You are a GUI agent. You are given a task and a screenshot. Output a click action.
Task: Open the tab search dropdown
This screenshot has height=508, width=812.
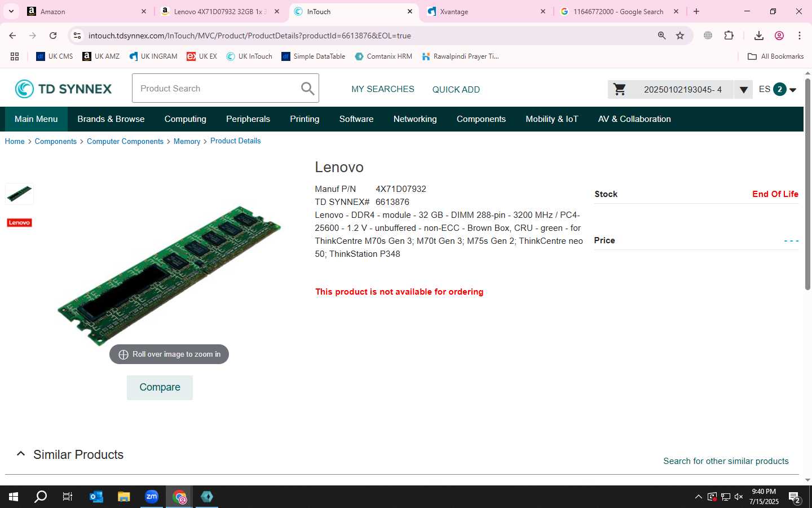(x=11, y=11)
